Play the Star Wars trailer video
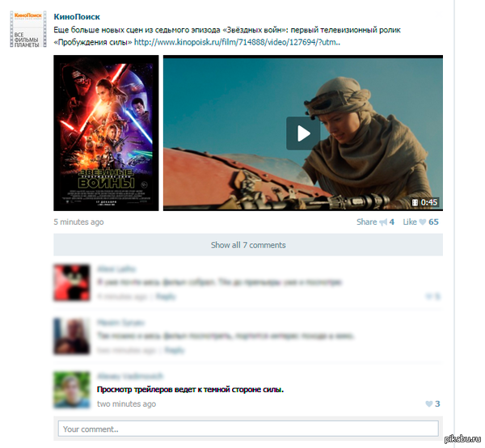 (303, 133)
